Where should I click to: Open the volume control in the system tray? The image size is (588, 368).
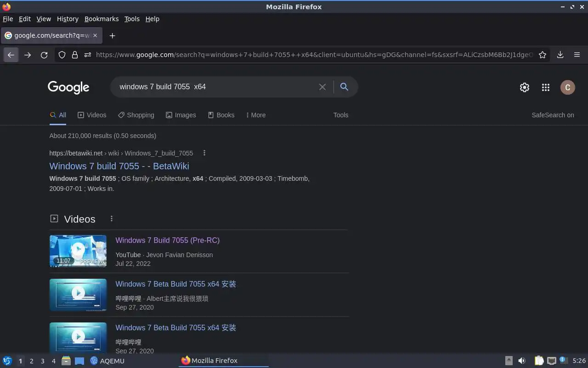tap(522, 361)
